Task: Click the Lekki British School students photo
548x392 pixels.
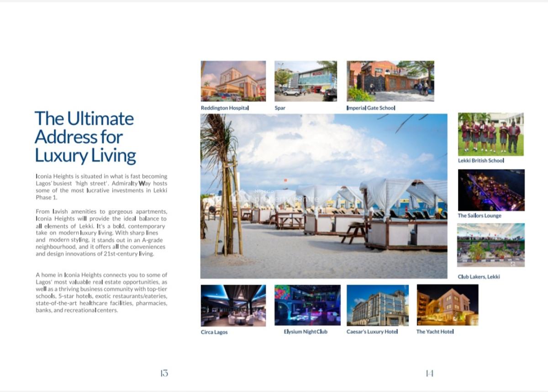Action: point(491,134)
